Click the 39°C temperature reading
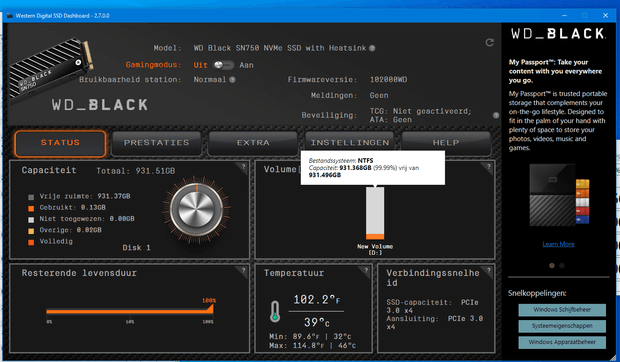Viewport: 620px width, 362px height. 316,322
